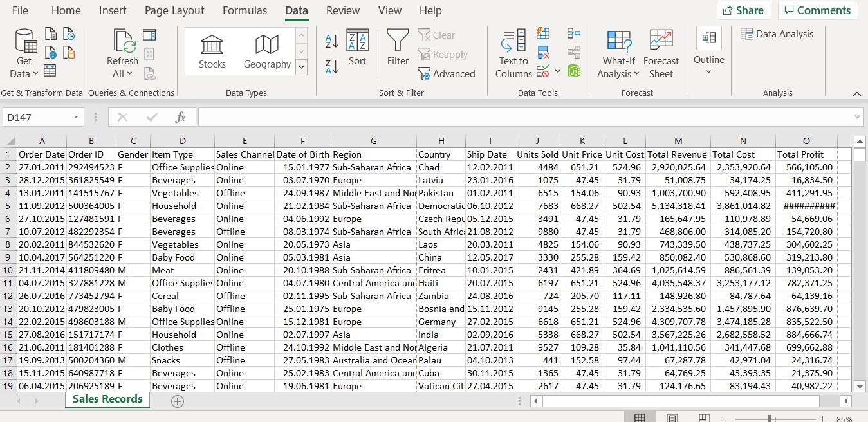Apply the Stocks data type
The image size is (868, 422).
point(212,51)
